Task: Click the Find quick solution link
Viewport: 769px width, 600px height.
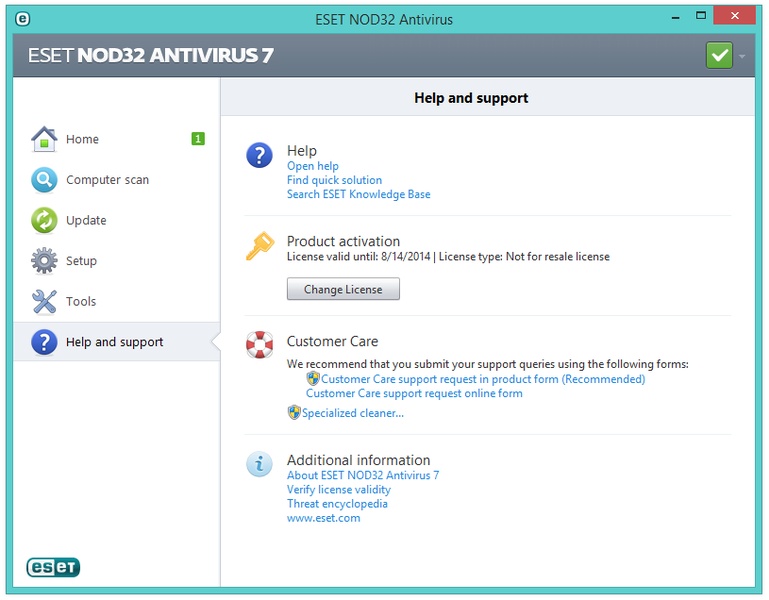Action: click(334, 180)
